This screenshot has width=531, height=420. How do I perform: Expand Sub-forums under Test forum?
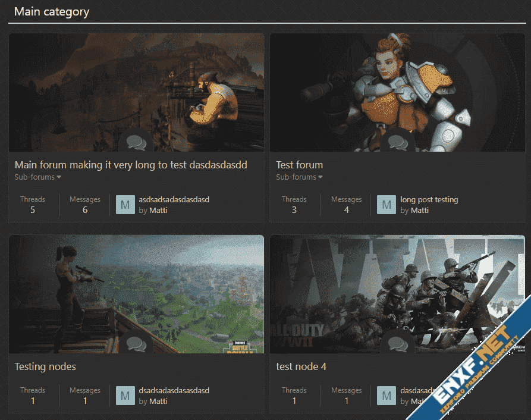pyautogui.click(x=299, y=177)
